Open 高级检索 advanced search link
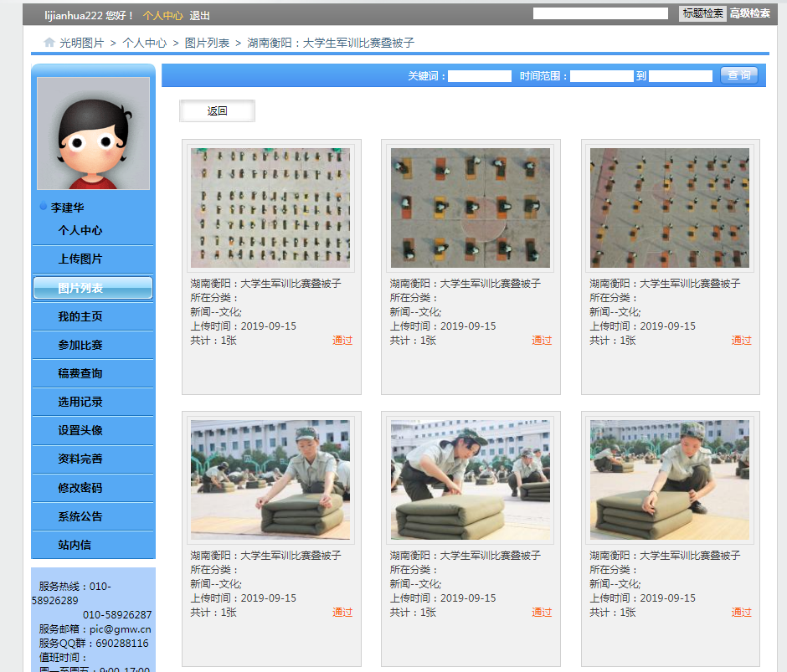The width and height of the screenshot is (787, 672). click(749, 13)
